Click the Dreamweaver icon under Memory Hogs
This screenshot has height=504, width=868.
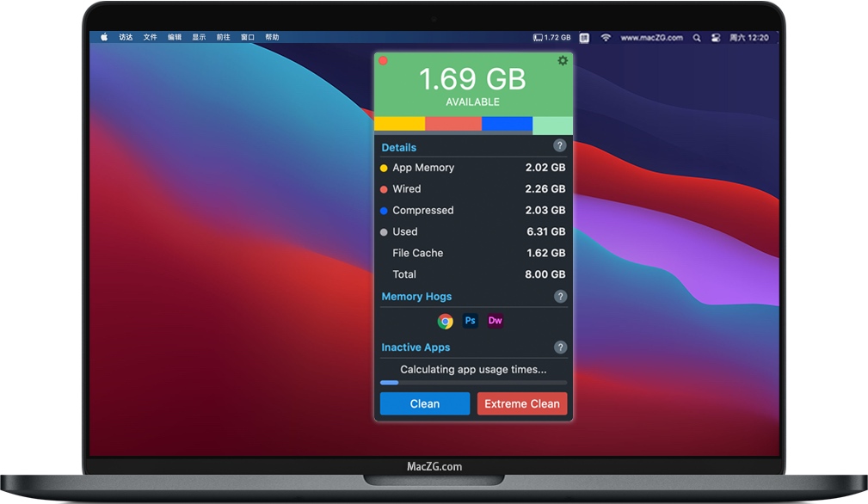(495, 321)
